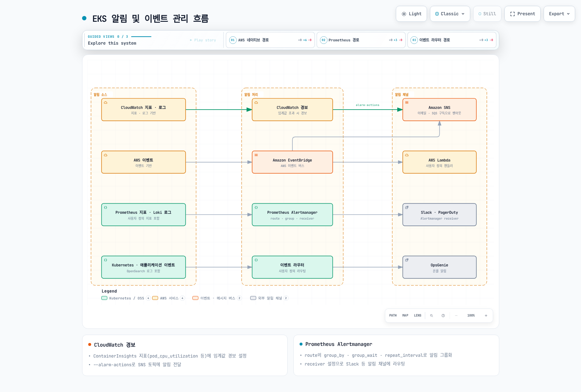Click cloud icon on CloudWatch 지표 · 로그 node
This screenshot has height=392, width=581.
point(106,103)
